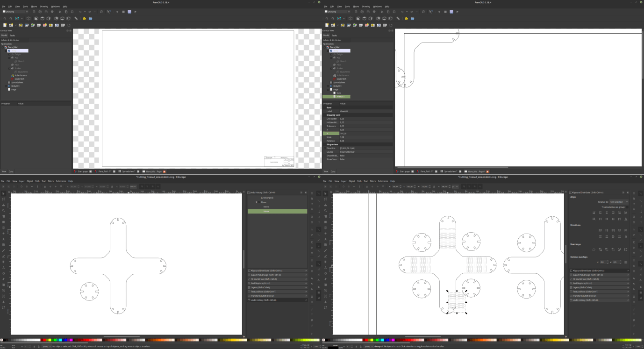The width and height of the screenshot is (644, 349).
Task: Close flore_fold : Page* tab in FreeCAD View001 window
Action: (x=487, y=171)
